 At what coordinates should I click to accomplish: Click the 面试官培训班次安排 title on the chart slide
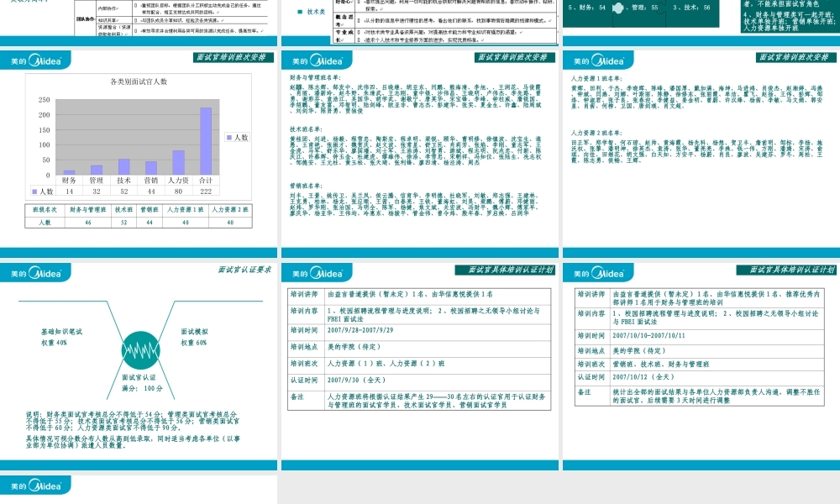pos(232,57)
